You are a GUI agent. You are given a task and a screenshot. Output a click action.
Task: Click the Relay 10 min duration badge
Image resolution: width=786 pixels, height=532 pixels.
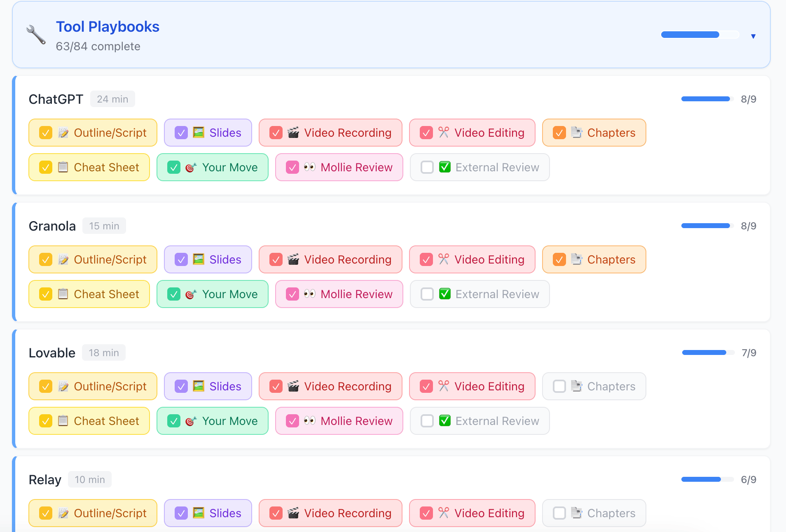(x=90, y=479)
